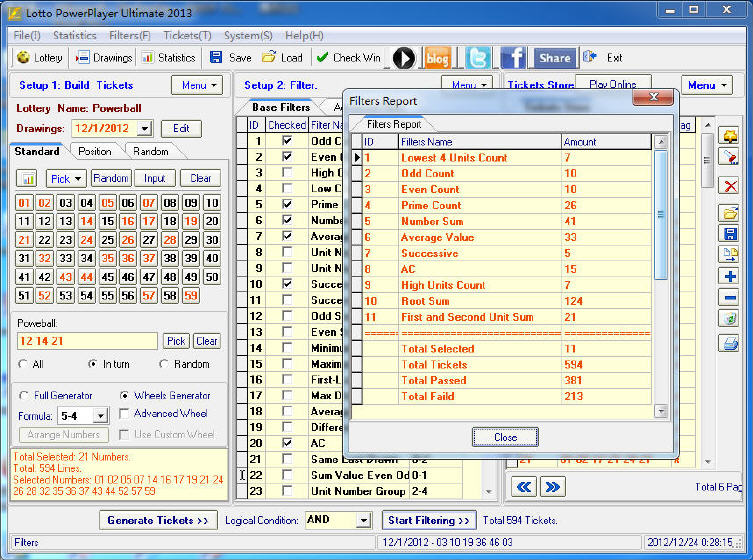This screenshot has height=560, width=753.
Task: Expand the Formula 5-4 dropdown
Action: click(x=100, y=416)
